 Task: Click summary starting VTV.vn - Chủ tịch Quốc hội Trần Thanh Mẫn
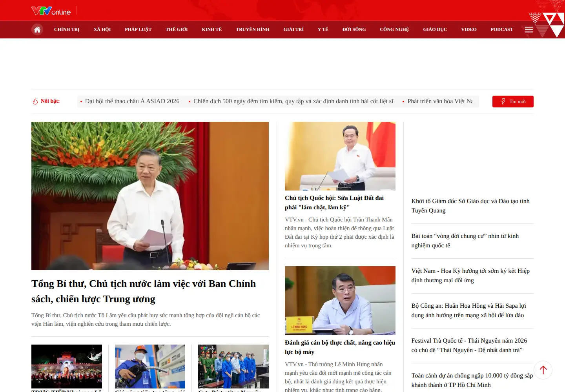pyautogui.click(x=339, y=232)
